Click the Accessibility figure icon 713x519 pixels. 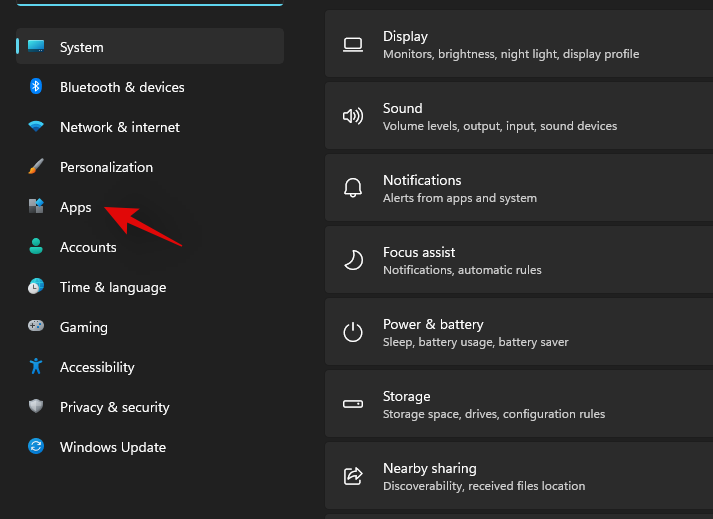(x=36, y=367)
